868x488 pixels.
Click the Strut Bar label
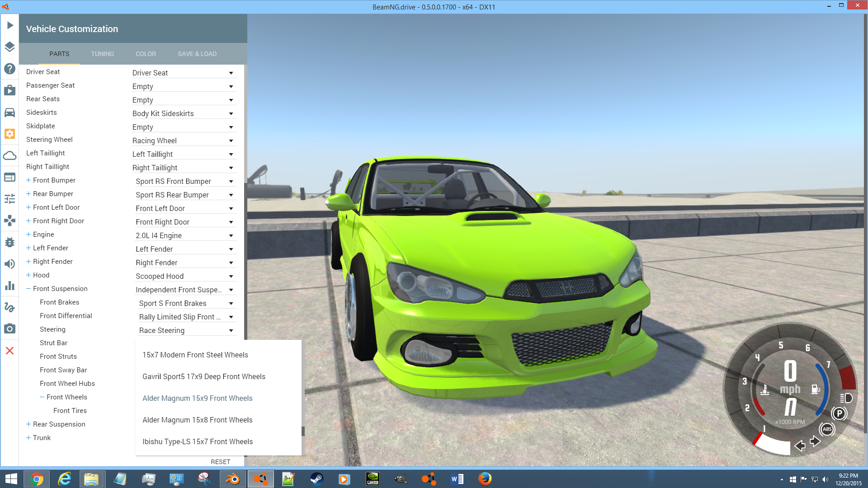pyautogui.click(x=53, y=343)
